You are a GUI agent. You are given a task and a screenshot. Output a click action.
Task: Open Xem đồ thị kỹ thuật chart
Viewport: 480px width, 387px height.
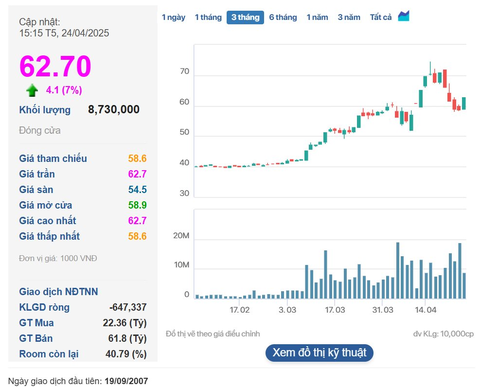[319, 353]
